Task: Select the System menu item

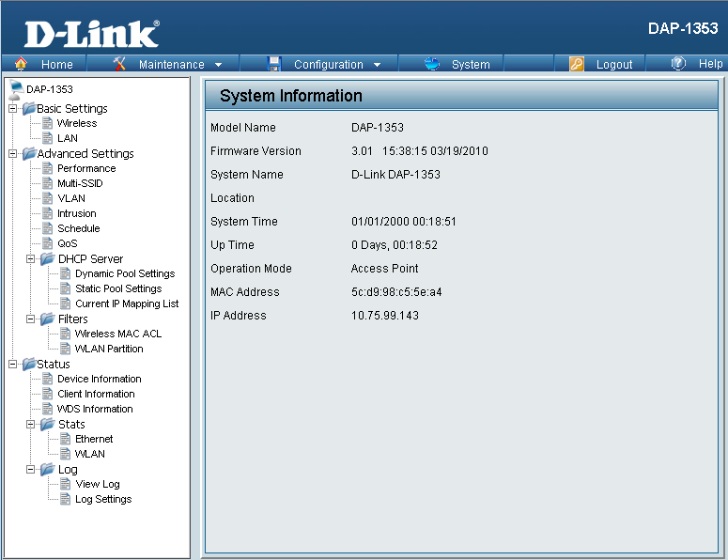Action: pos(471,64)
